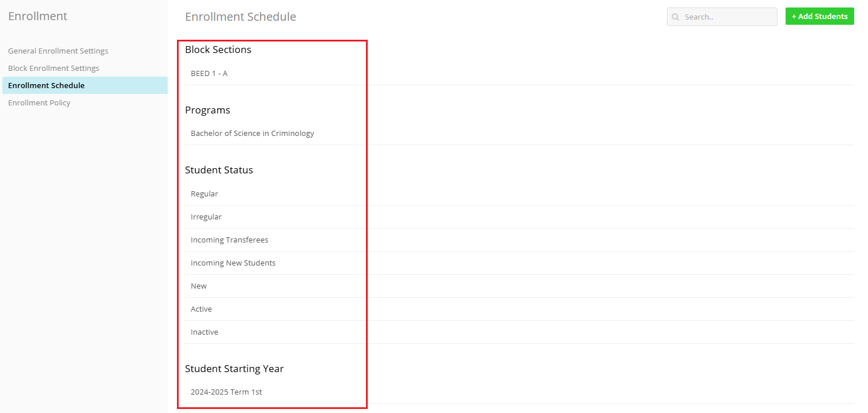Pick the Active student status
This screenshot has width=868, height=413.
tap(201, 309)
